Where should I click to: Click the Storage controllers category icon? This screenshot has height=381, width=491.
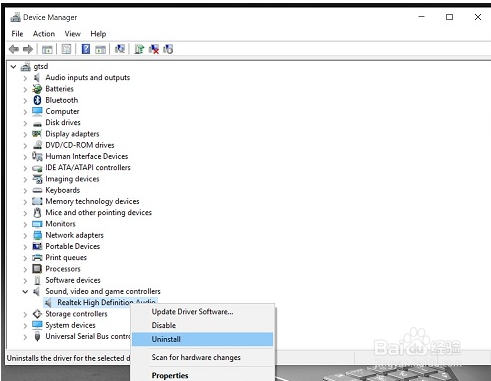tap(37, 314)
